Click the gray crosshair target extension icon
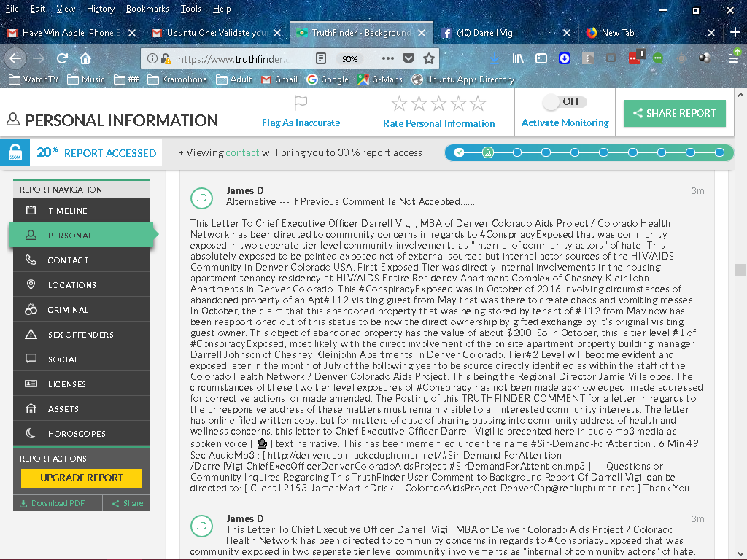Screen dimensions: 747x560 tap(681, 58)
